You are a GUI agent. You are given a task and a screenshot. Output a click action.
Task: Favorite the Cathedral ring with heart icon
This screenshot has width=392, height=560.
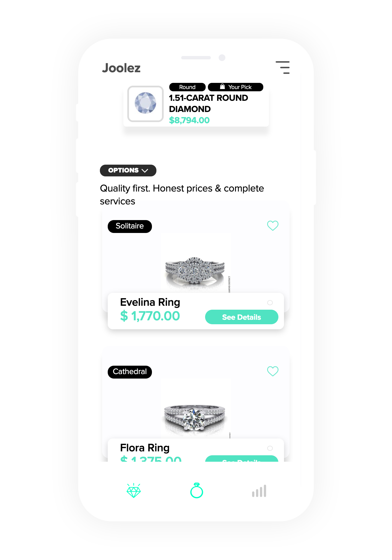tap(273, 371)
